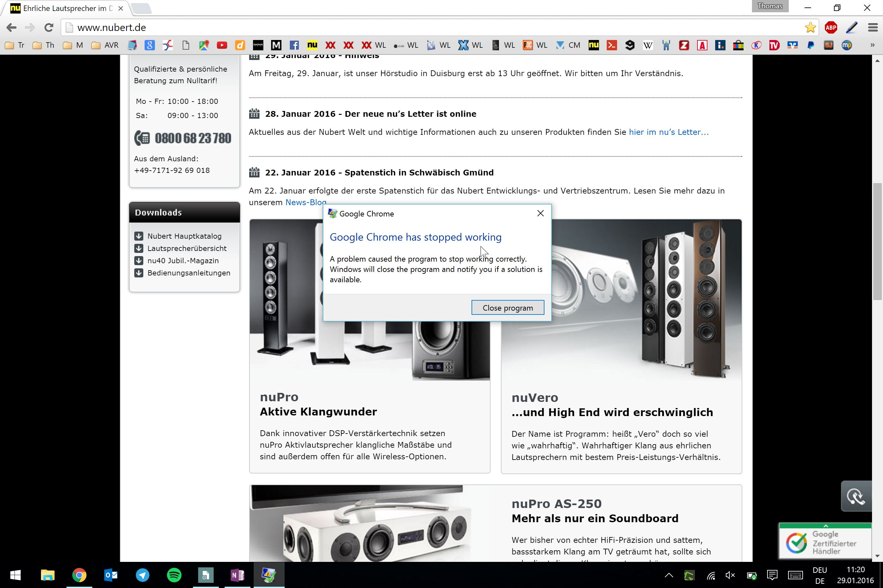The image size is (883, 588).
Task: Click the Close program button
Action: coord(507,307)
